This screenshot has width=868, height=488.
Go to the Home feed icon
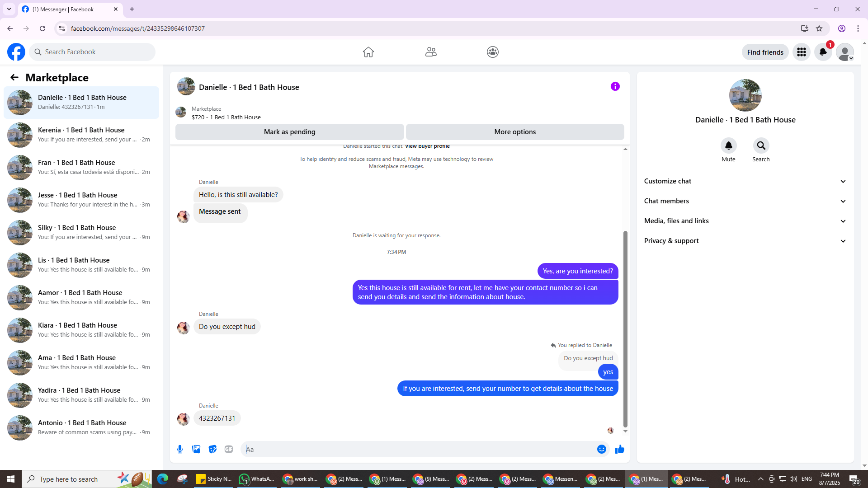tap(368, 52)
